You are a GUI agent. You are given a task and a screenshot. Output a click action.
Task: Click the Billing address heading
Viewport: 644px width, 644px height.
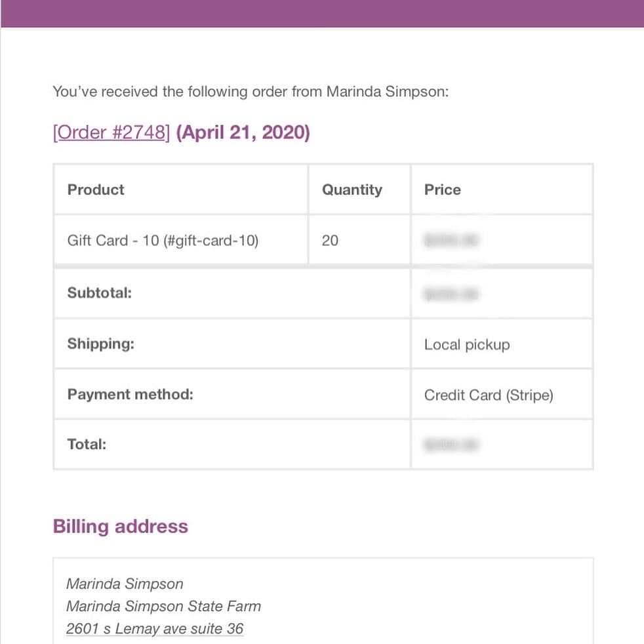pyautogui.click(x=120, y=527)
